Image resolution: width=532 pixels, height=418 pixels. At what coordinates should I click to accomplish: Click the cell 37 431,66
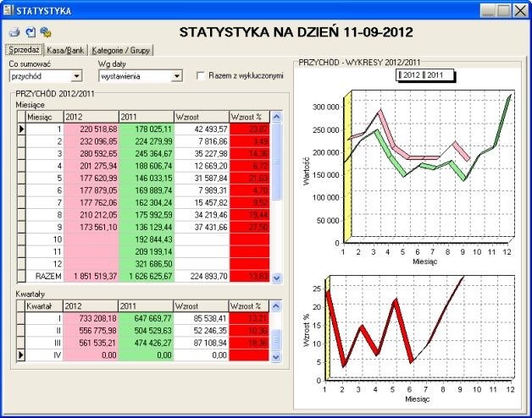click(202, 227)
